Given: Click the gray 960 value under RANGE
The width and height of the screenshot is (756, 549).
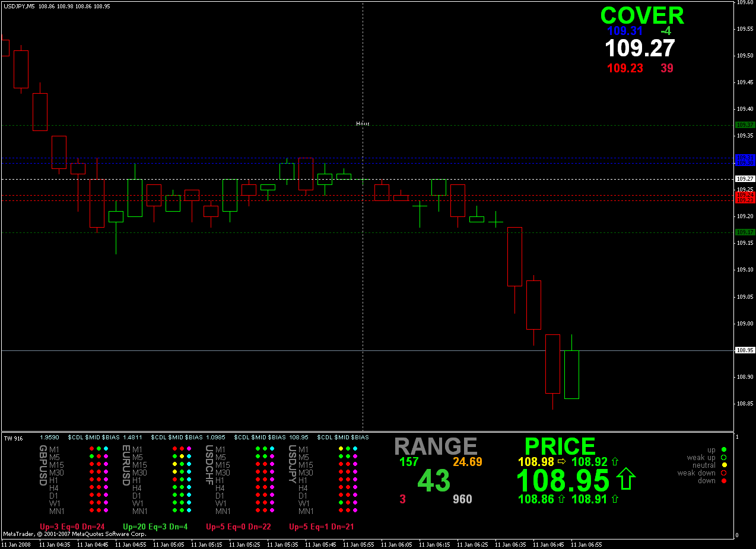Looking at the screenshot, I should click(x=462, y=499).
